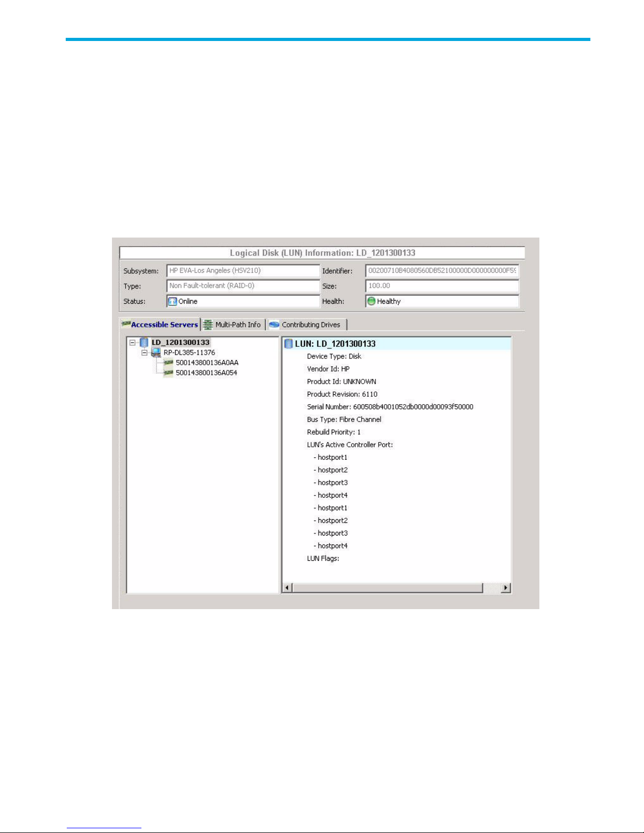The image size is (644, 833).
Task: Click the Online status icon
Action: pos(172,301)
